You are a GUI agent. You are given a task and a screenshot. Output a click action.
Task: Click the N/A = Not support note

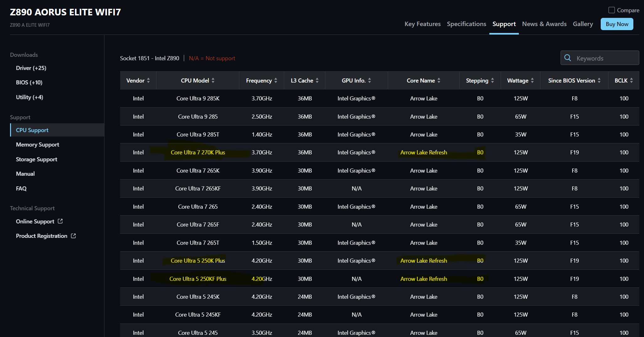[212, 58]
